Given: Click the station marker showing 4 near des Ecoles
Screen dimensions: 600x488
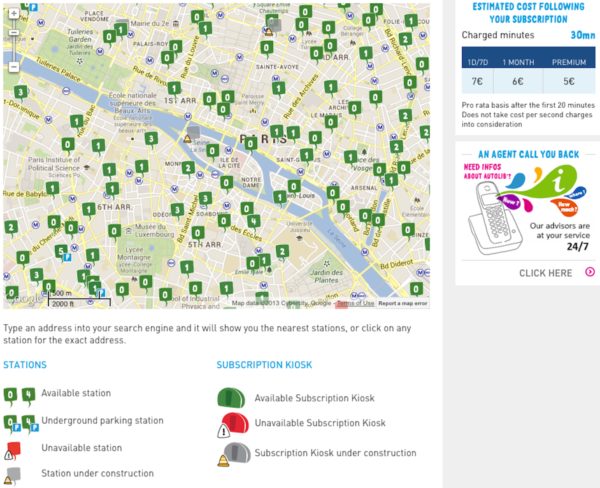Looking at the screenshot, I should pos(254,221).
